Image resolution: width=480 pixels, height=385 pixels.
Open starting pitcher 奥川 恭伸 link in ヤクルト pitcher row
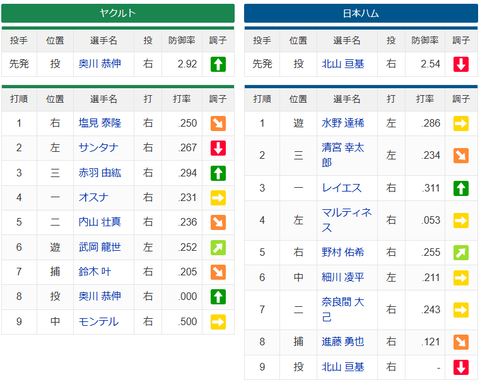click(x=100, y=64)
